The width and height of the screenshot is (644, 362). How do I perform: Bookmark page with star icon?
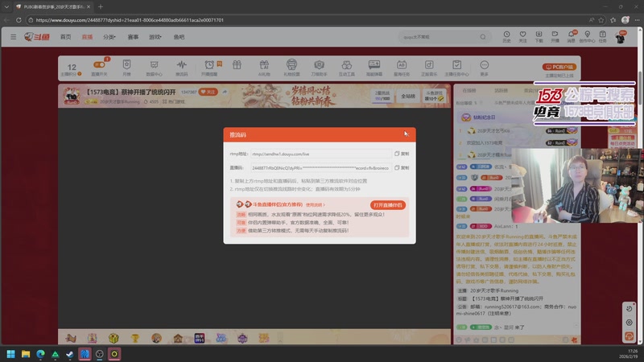pyautogui.click(x=601, y=19)
